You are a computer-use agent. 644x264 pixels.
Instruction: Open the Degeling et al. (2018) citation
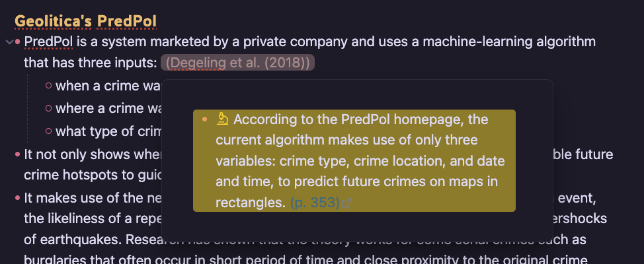237,63
